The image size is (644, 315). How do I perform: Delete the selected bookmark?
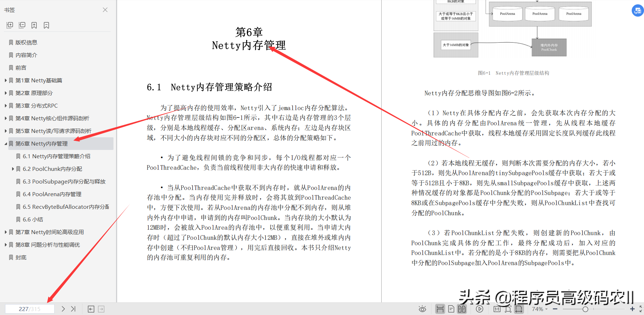46,25
